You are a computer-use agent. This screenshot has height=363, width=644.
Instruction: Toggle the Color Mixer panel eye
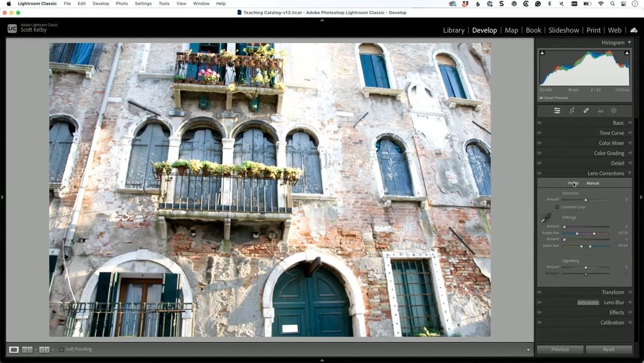click(539, 143)
